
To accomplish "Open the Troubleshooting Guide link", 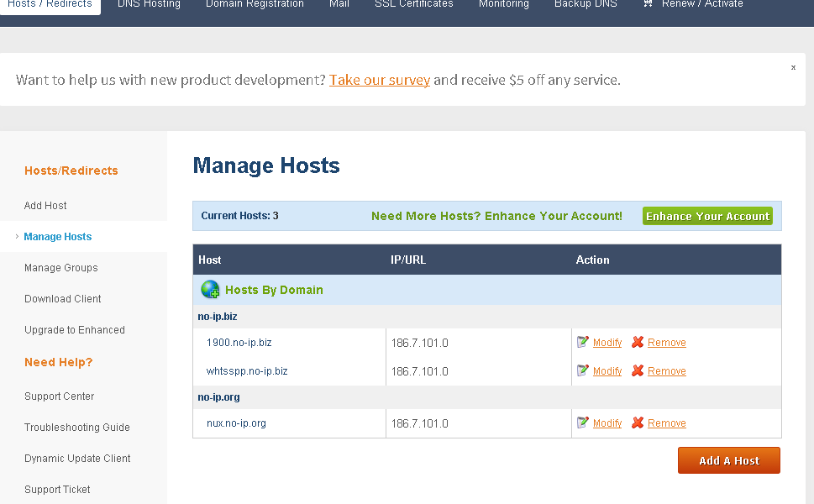I will [76, 428].
